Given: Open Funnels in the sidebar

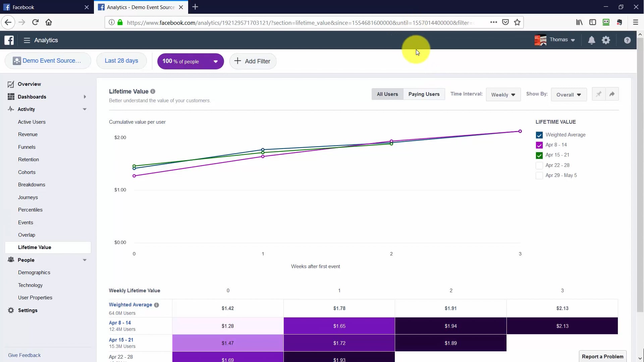Looking at the screenshot, I should point(27,147).
